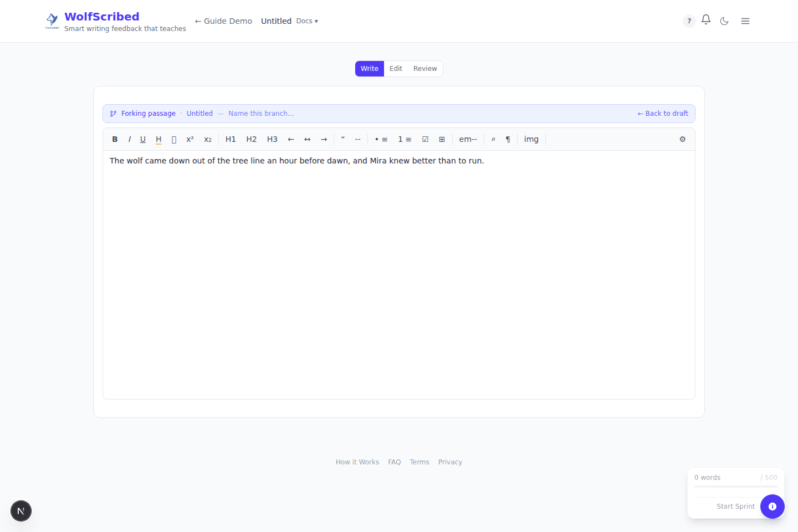Apply superscript x² formatting
Image resolution: width=798 pixels, height=532 pixels.
coord(190,139)
